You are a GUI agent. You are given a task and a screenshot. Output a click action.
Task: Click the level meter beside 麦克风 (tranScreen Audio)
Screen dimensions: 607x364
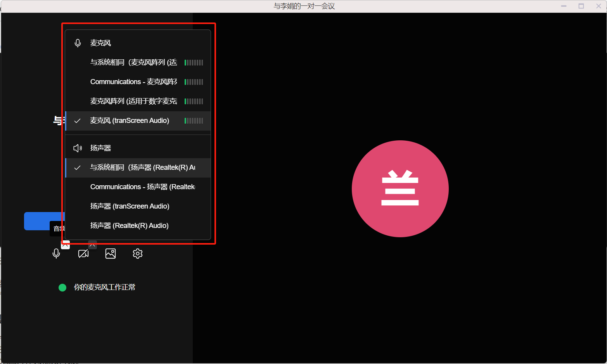point(194,121)
